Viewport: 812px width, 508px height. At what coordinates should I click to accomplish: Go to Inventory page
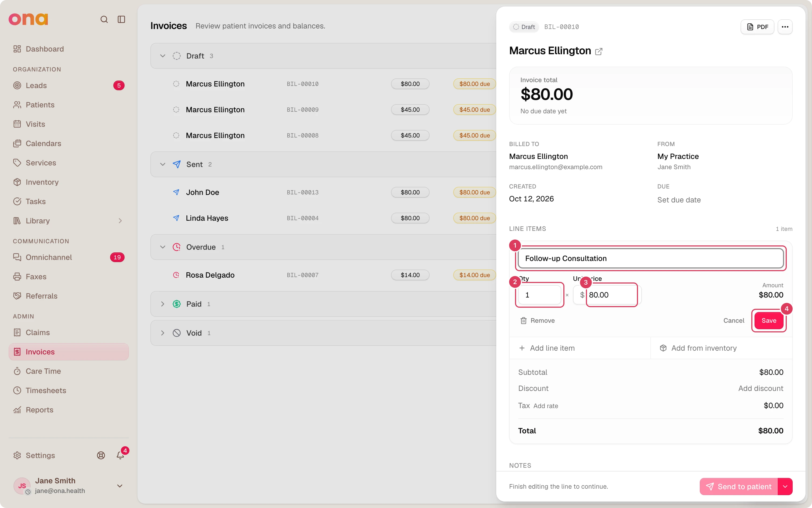(68, 182)
